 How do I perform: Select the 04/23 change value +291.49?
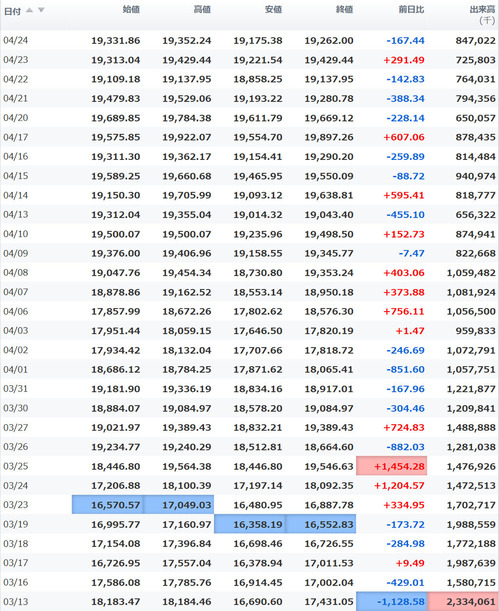click(x=404, y=60)
